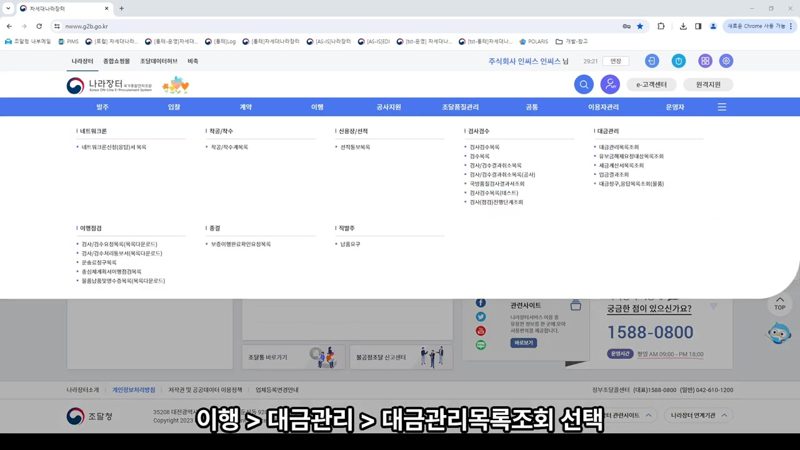Open 조달통 바로가기 banner
This screenshot has height=450, width=800.
[x=294, y=357]
